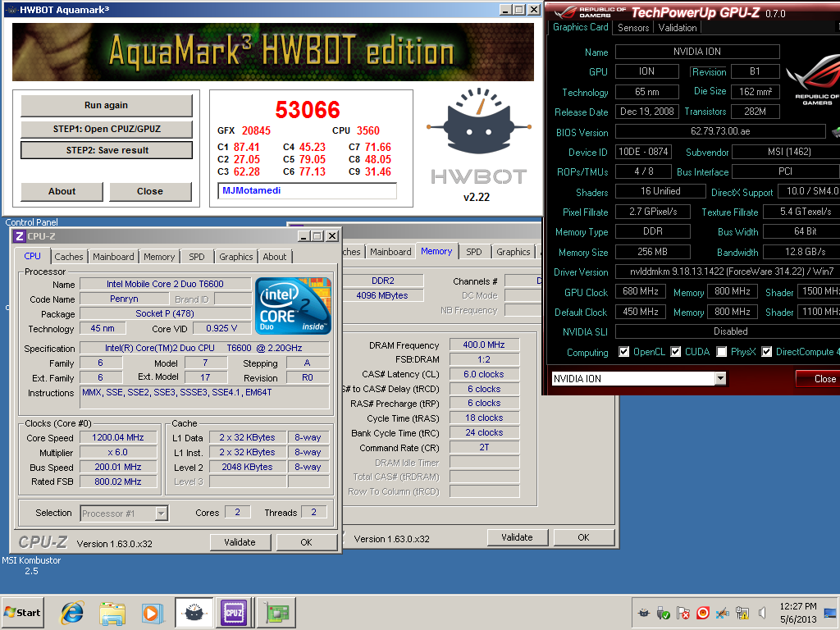
Task: Open the volume speaker tray icon
Action: pyautogui.click(x=762, y=612)
